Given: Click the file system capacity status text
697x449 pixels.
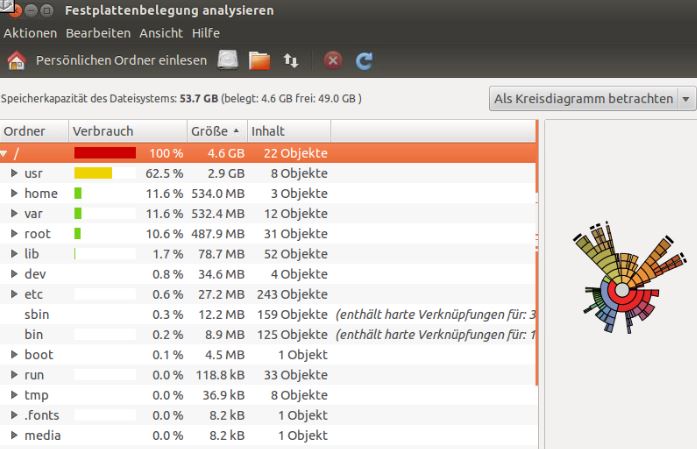Looking at the screenshot, I should [181, 99].
